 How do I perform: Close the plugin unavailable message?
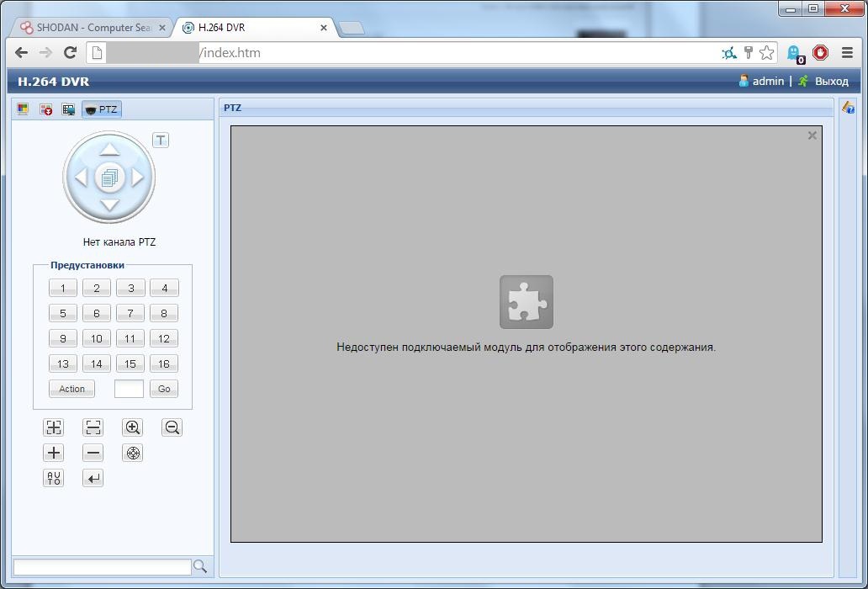coord(812,135)
